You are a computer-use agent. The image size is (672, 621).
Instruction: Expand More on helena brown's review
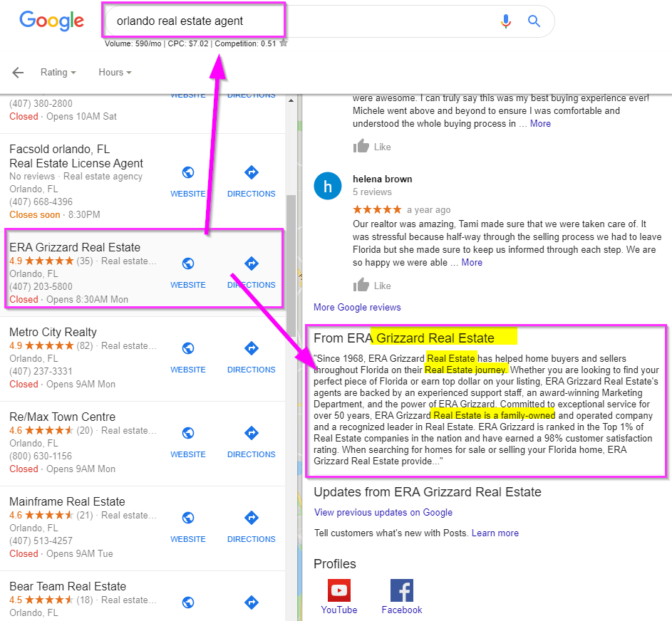[472, 263]
